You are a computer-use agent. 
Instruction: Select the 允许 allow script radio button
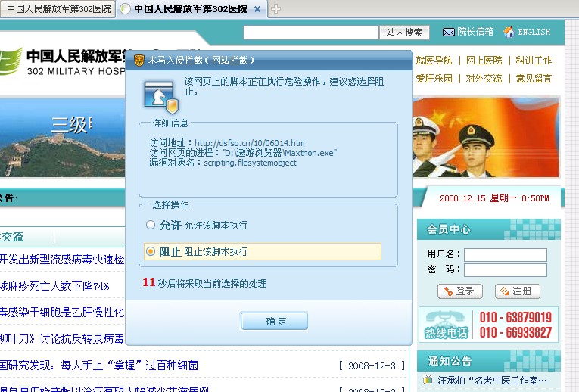[151, 225]
